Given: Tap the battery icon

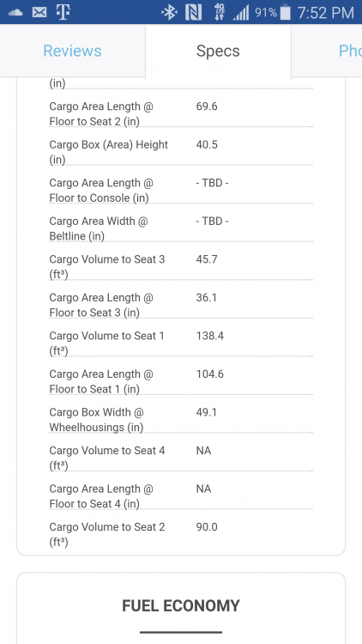Looking at the screenshot, I should [286, 13].
